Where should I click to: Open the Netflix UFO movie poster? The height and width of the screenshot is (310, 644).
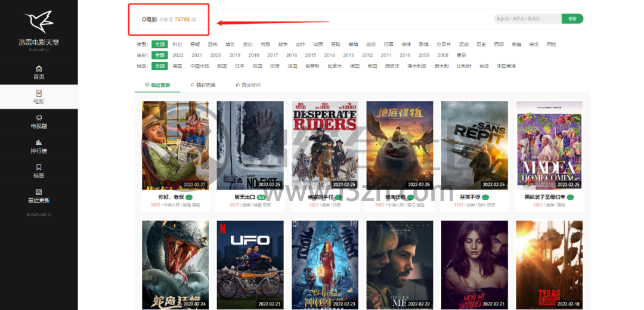(x=250, y=265)
